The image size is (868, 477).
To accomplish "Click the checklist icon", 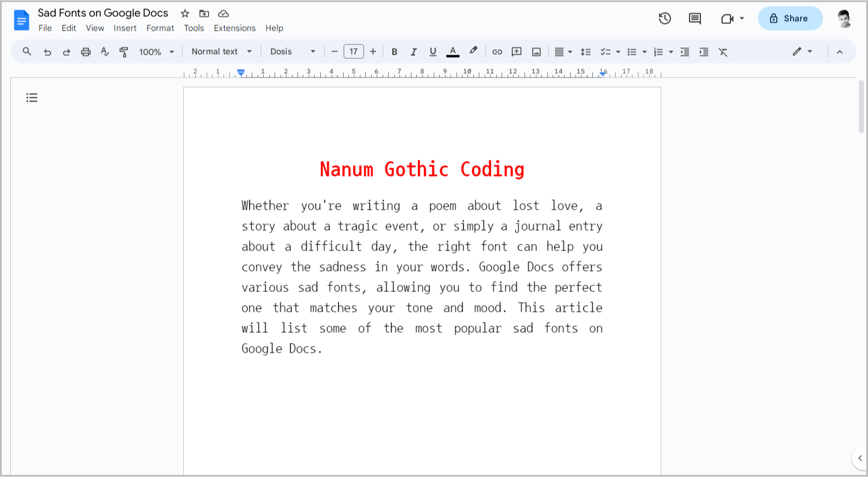I will [x=605, y=52].
